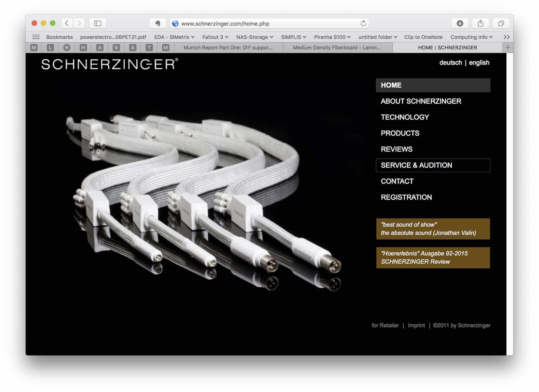Select SERVICE & AUDITION in the menu

433,165
